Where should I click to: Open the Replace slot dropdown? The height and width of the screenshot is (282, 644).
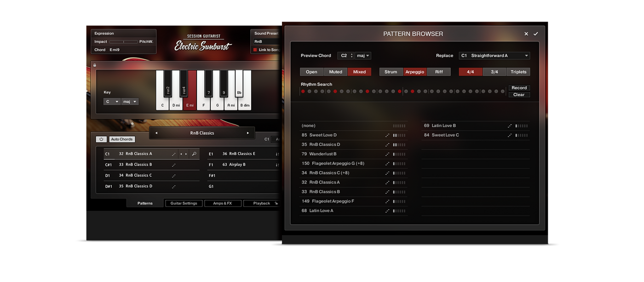[494, 56]
